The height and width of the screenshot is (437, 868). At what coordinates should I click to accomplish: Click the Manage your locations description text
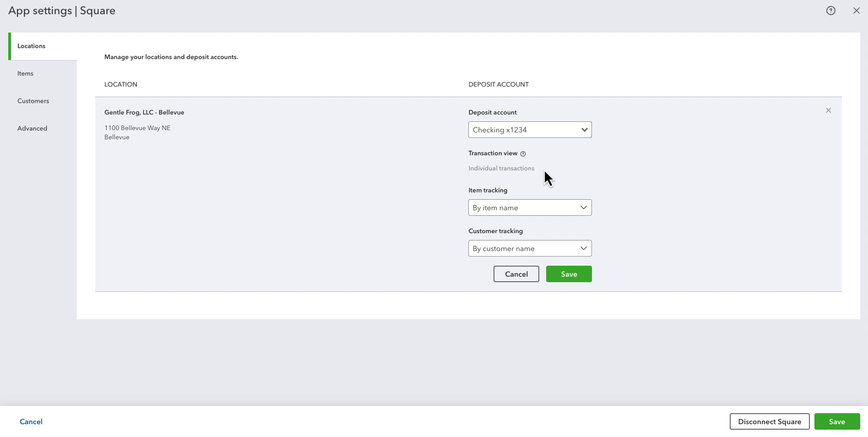(x=171, y=57)
